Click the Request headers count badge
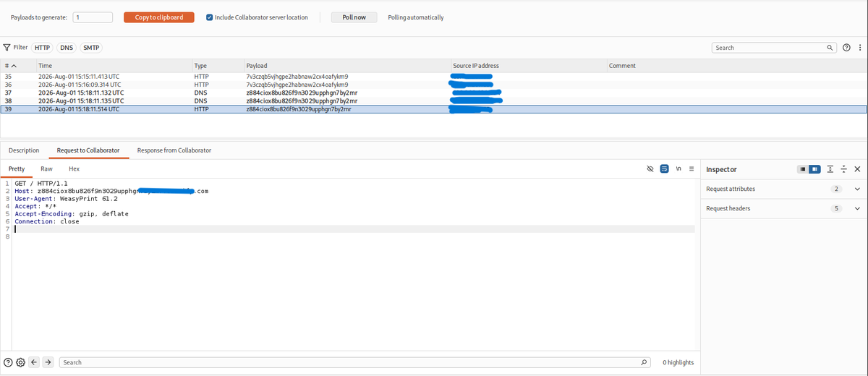 pyautogui.click(x=837, y=208)
